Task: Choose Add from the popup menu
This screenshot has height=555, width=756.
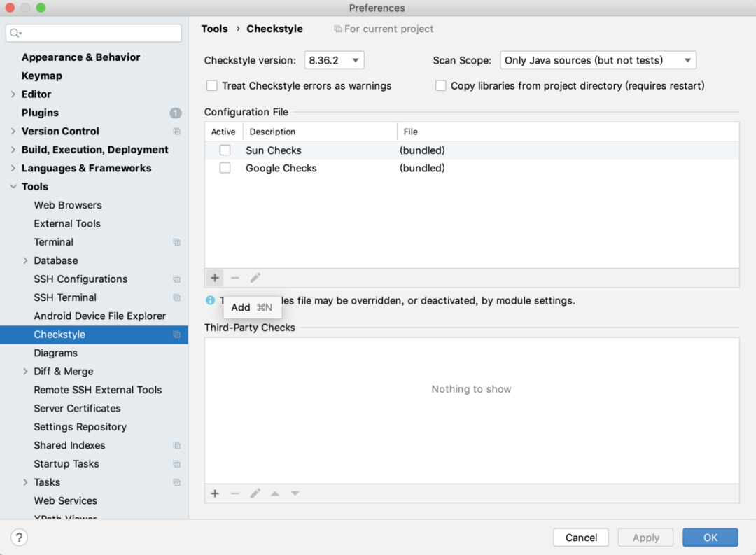Action: coord(252,307)
